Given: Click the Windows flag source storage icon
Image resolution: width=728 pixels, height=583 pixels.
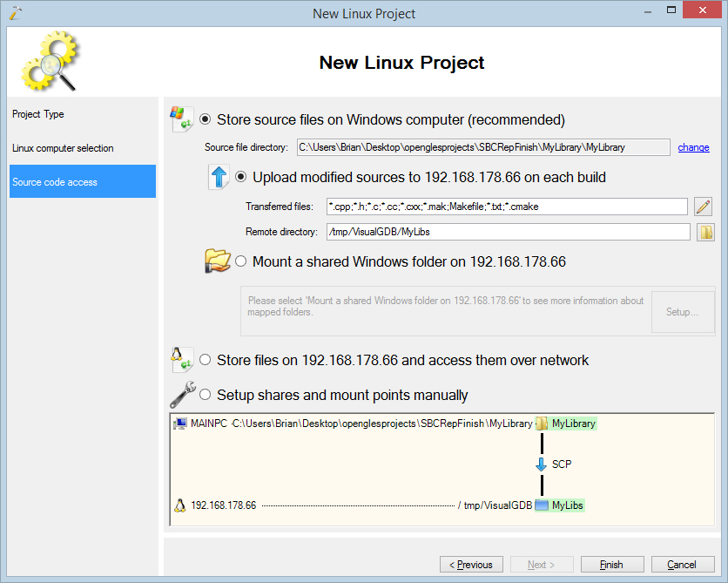Looking at the screenshot, I should click(x=181, y=119).
